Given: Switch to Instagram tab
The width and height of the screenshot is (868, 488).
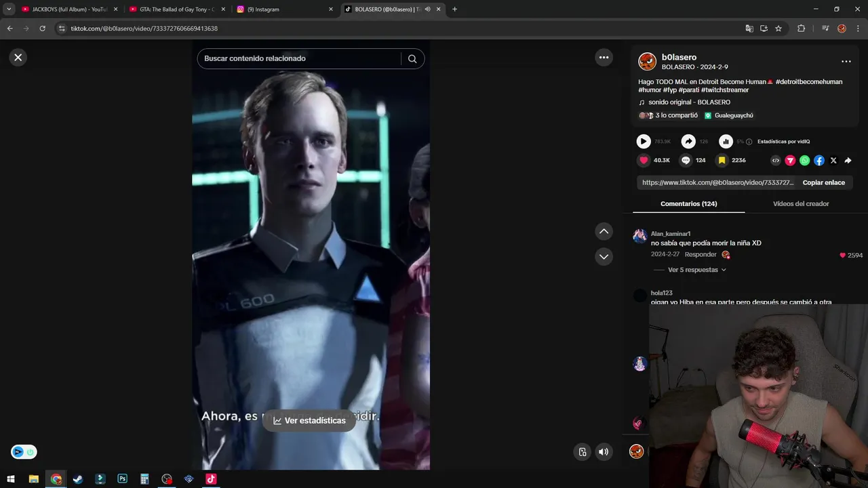Looking at the screenshot, I should coord(285,9).
